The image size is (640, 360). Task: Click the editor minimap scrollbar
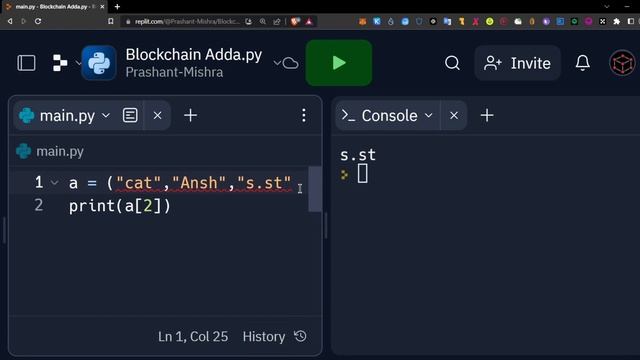tap(315, 189)
